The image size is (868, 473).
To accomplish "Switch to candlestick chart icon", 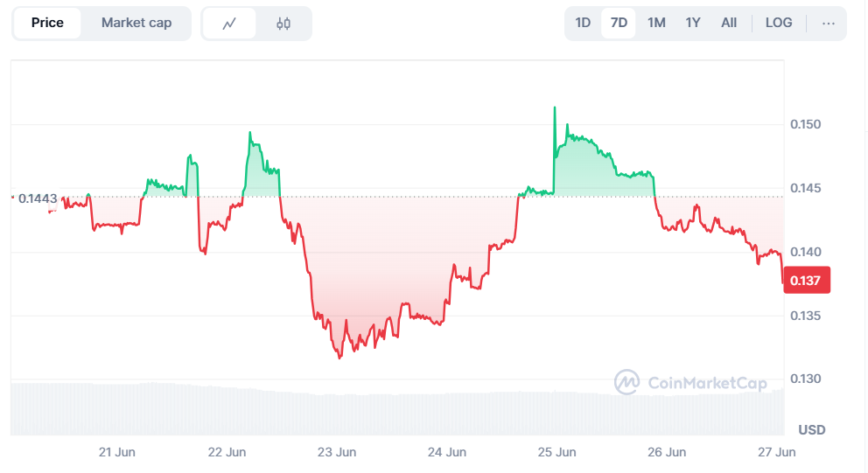I will [283, 24].
